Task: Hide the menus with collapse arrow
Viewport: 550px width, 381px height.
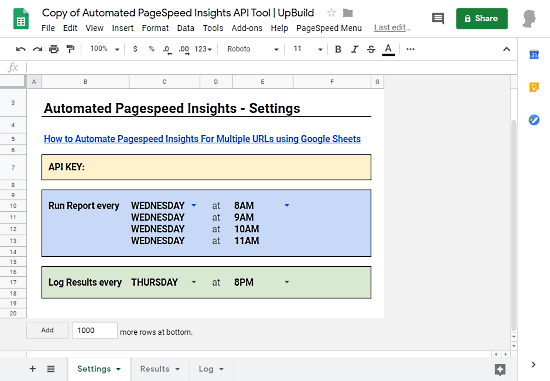Action: (506, 49)
